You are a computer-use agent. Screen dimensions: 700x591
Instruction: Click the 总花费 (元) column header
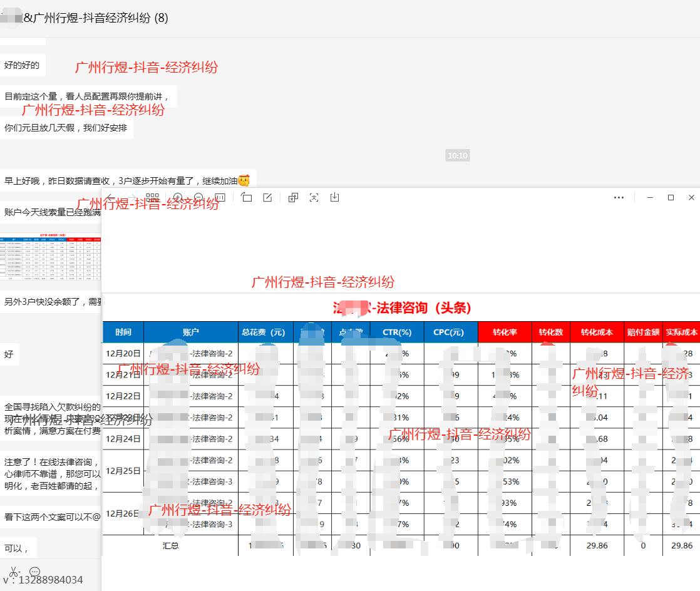[x=265, y=332]
